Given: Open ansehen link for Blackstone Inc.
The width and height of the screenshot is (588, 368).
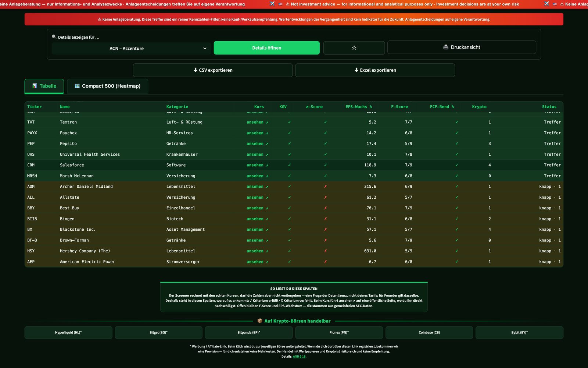Looking at the screenshot, I should tap(257, 230).
